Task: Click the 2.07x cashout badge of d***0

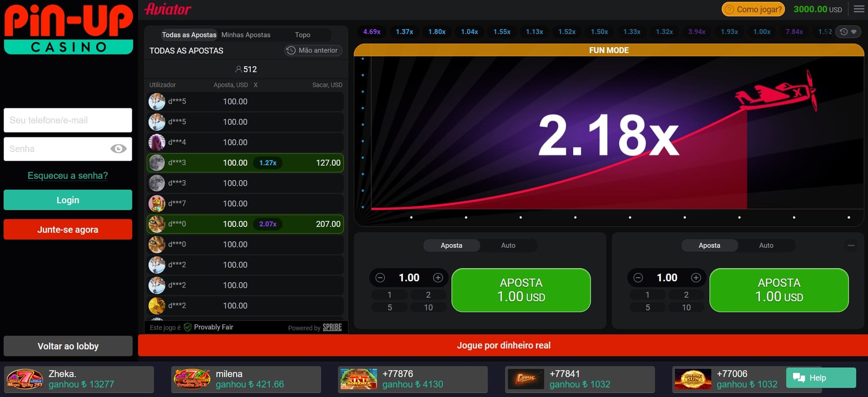Action: pyautogui.click(x=268, y=224)
